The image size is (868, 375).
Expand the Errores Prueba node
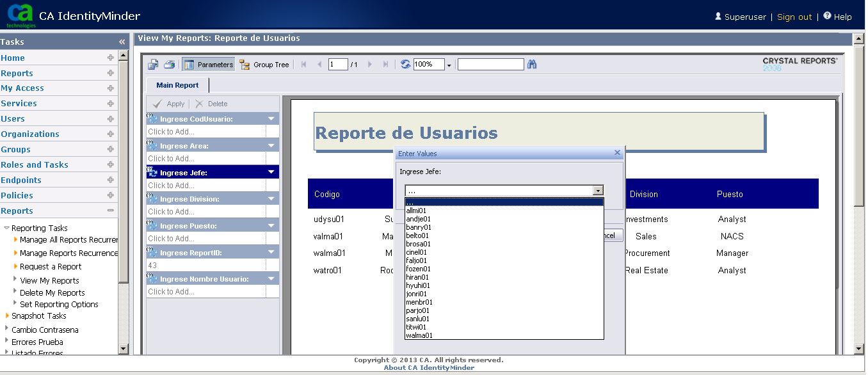[x=7, y=340]
